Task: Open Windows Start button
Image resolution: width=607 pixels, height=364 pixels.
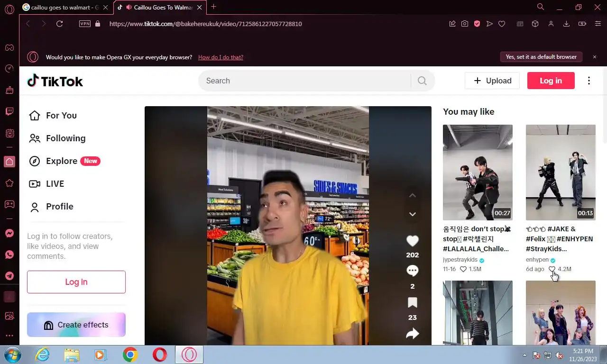Action: click(11, 355)
